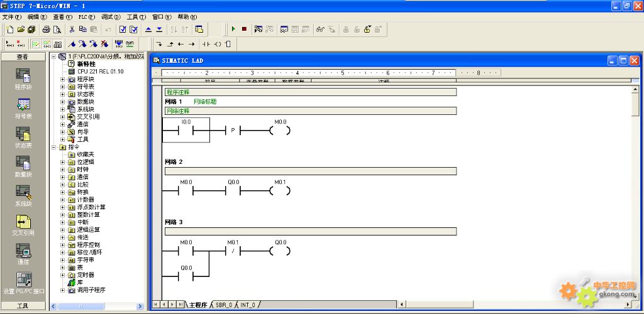644x314 pixels.
Task: Click the Delete Network icon
Action: (x=21, y=44)
